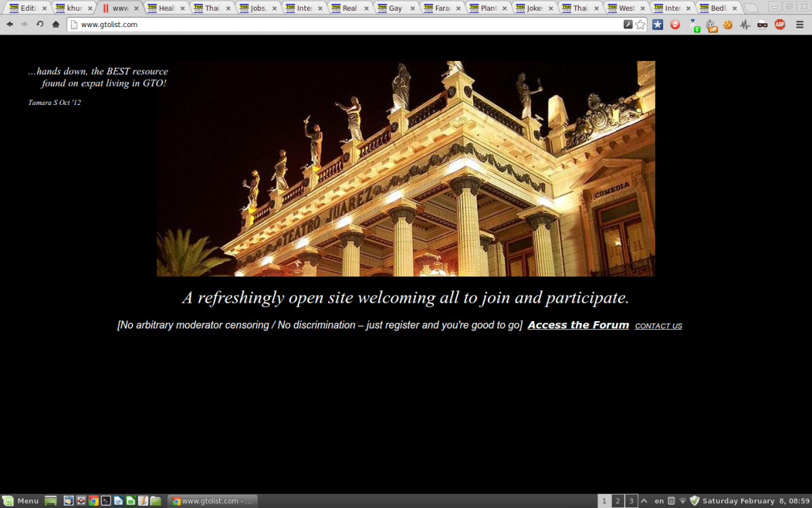Switch to the 'Plant' tab
Image resolution: width=812 pixels, height=508 pixels.
point(489,8)
